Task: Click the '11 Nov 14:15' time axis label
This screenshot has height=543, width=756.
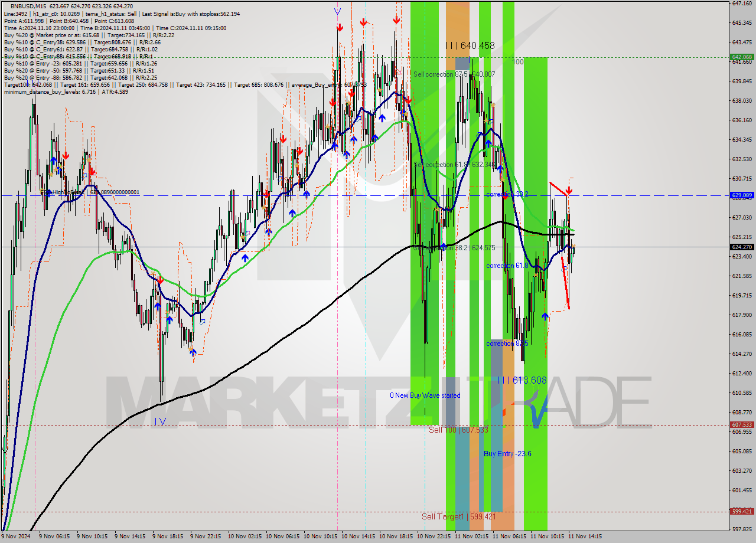Action: (585, 537)
